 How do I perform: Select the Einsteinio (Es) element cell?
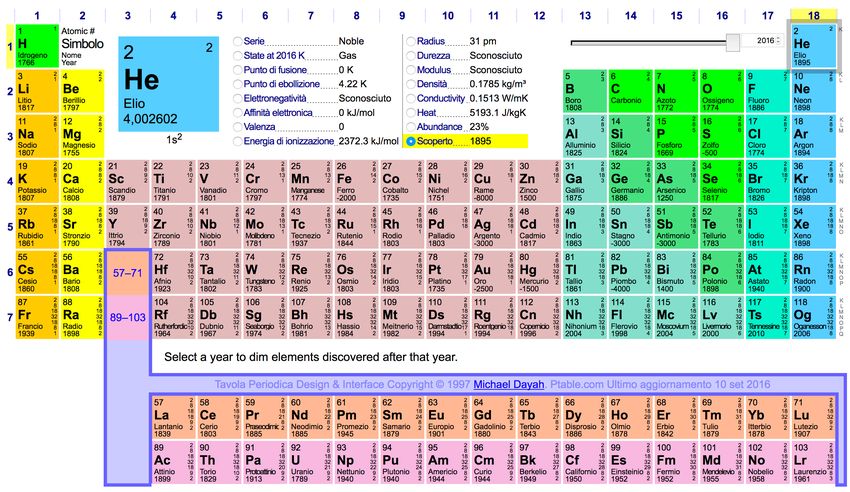click(630, 462)
